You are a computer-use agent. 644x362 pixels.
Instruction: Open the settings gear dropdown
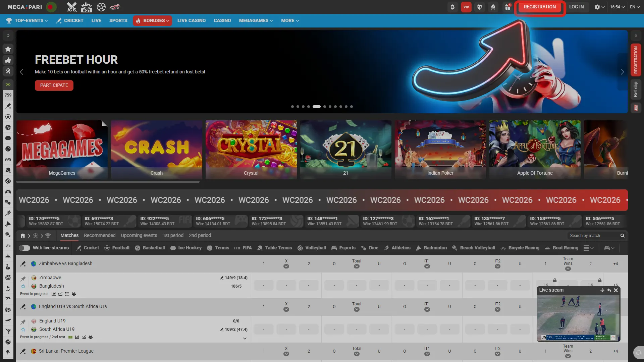(599, 7)
